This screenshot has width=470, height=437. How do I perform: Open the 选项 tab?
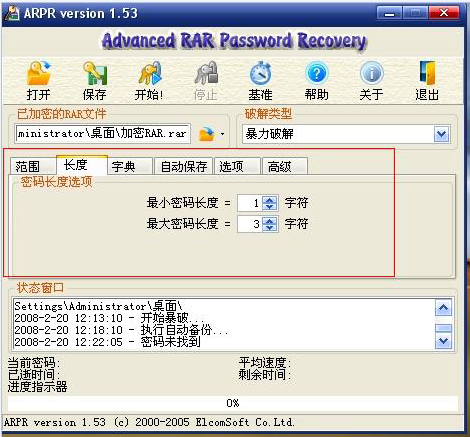tap(237, 166)
